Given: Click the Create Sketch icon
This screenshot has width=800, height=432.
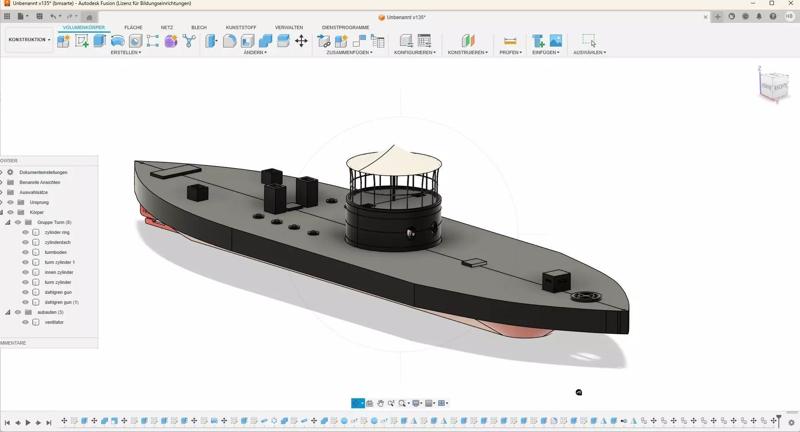Looking at the screenshot, I should coord(82,41).
